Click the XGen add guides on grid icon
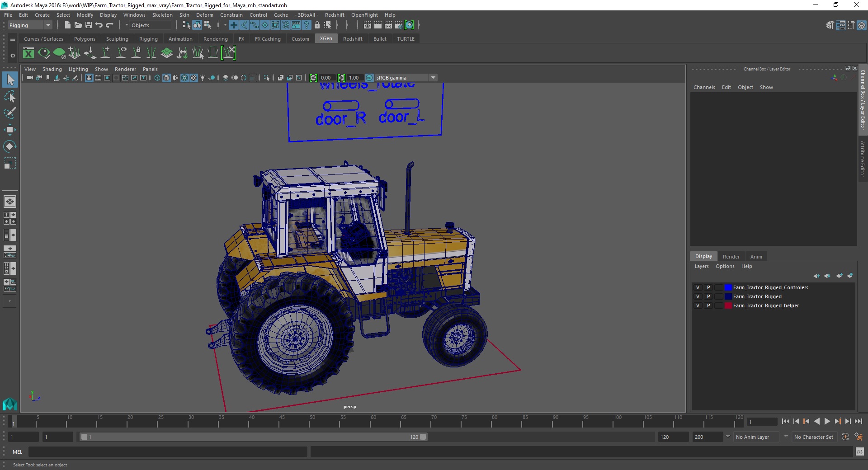The width and height of the screenshot is (868, 470). coord(75,53)
